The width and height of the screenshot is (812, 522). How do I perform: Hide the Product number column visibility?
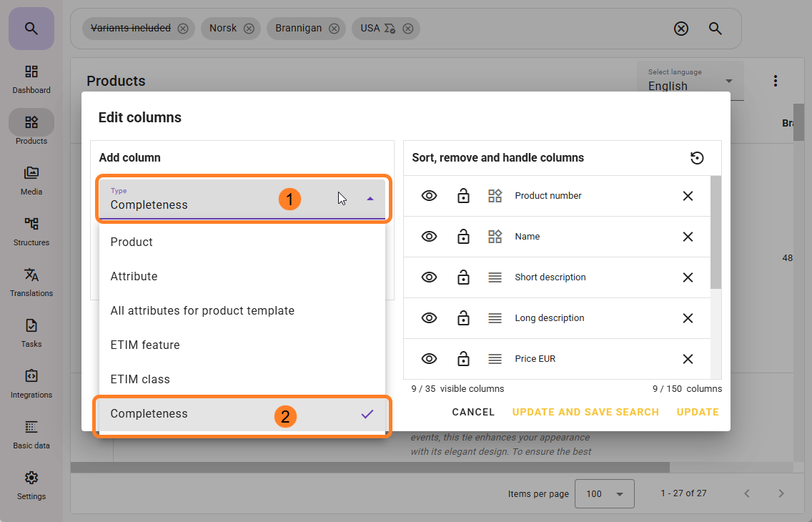pos(429,196)
